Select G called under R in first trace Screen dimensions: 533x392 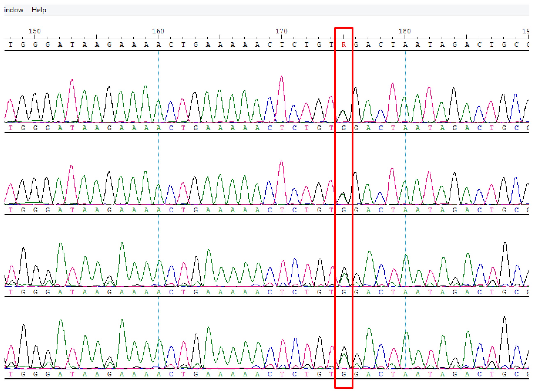(344, 128)
